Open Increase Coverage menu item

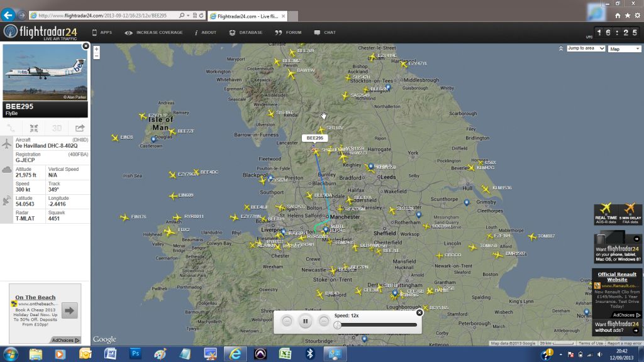pyautogui.click(x=153, y=33)
